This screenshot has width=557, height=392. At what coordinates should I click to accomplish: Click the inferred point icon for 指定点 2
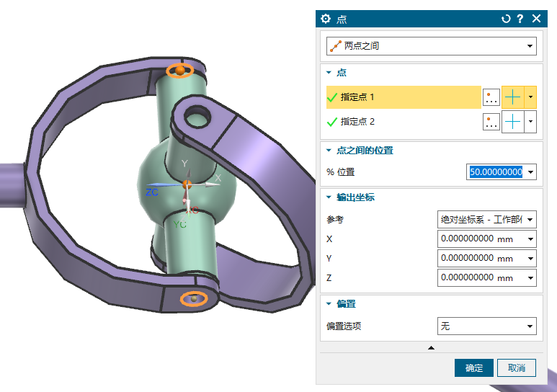pyautogui.click(x=513, y=122)
